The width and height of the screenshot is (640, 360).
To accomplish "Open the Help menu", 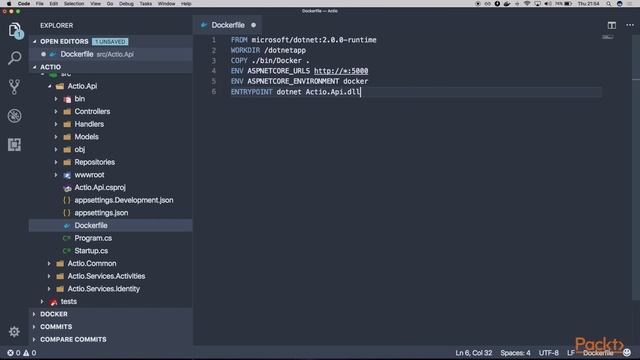I will coord(186,4).
